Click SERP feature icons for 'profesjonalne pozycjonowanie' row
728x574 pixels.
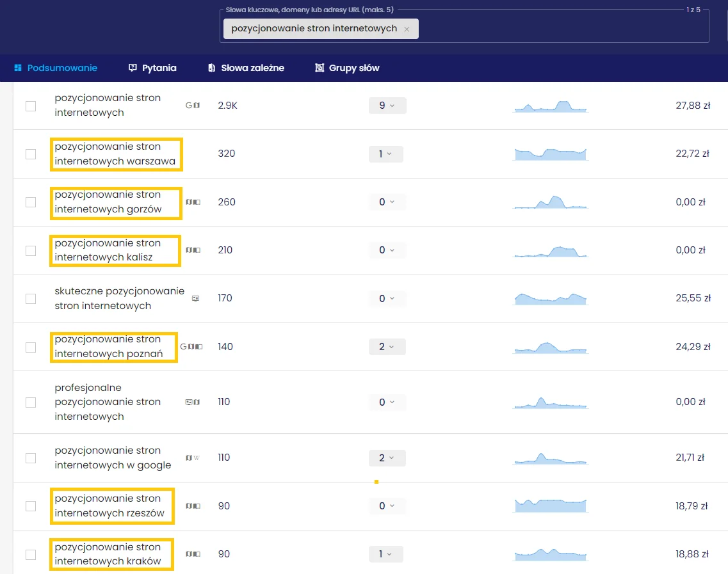(192, 402)
